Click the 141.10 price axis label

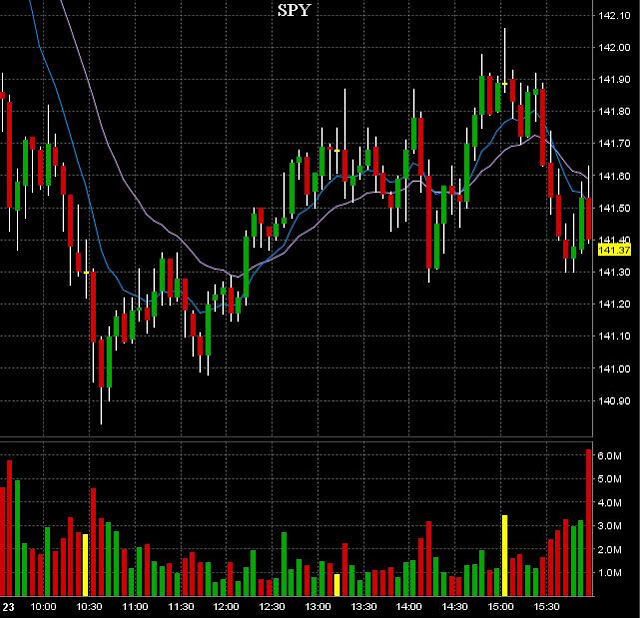[x=614, y=336]
